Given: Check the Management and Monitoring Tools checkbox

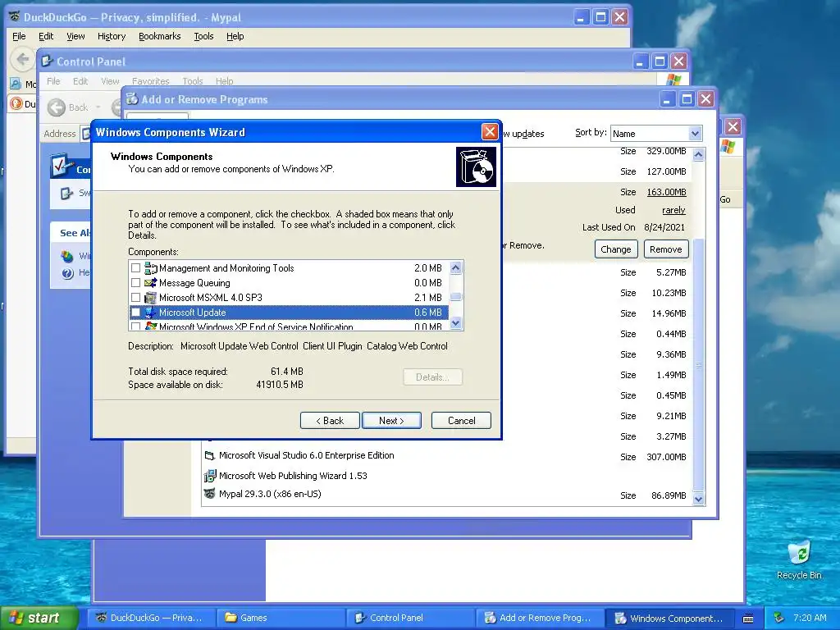Looking at the screenshot, I should click(135, 268).
